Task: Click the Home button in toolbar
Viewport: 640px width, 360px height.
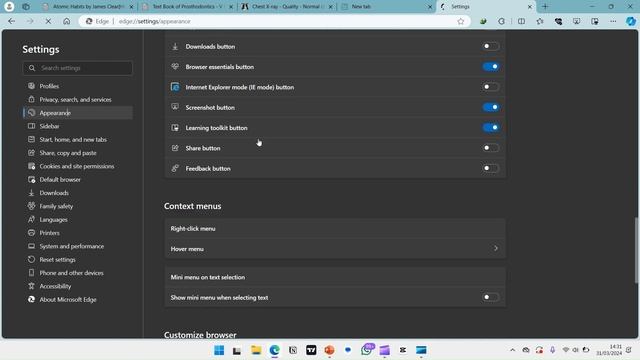Action: point(67,21)
